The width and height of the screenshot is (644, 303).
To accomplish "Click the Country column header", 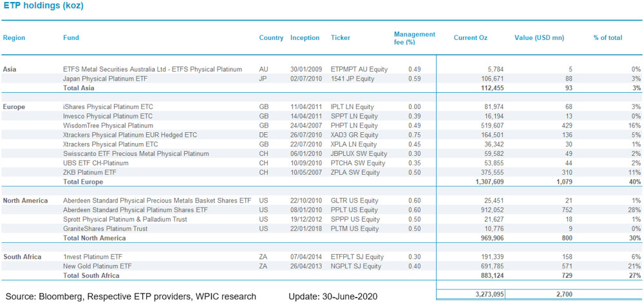I will click(271, 38).
